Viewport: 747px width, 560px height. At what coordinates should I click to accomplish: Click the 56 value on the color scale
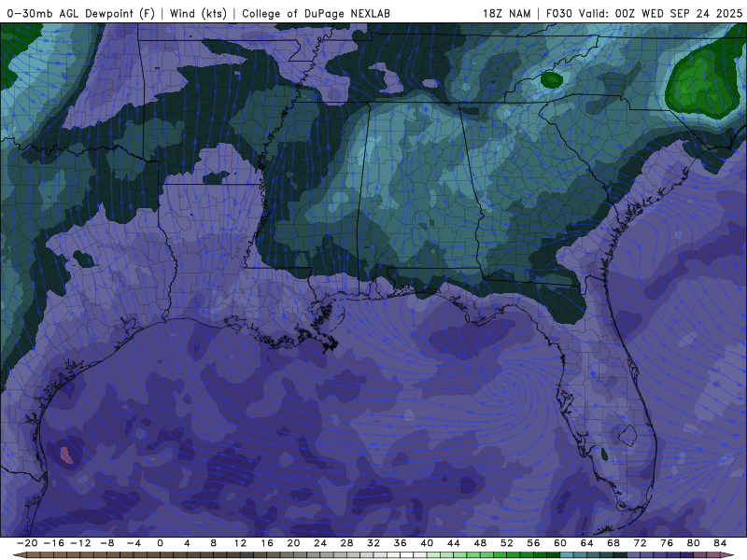click(x=533, y=543)
